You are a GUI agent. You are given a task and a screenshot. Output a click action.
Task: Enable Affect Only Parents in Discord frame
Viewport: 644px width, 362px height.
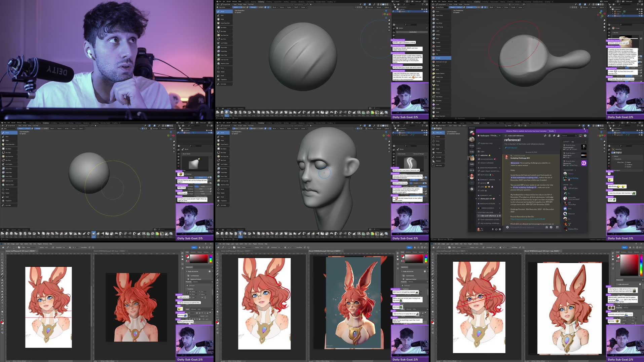coord(626,167)
